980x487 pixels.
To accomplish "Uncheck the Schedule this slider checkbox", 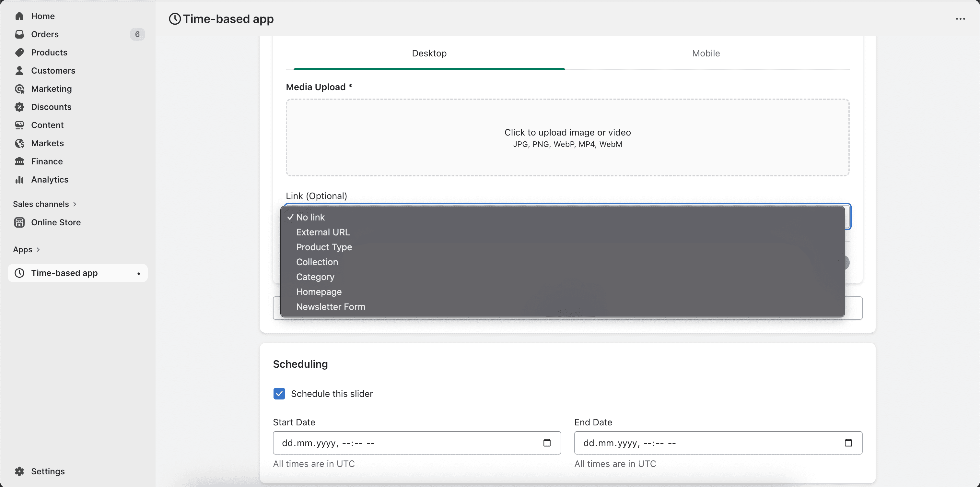I will (279, 393).
